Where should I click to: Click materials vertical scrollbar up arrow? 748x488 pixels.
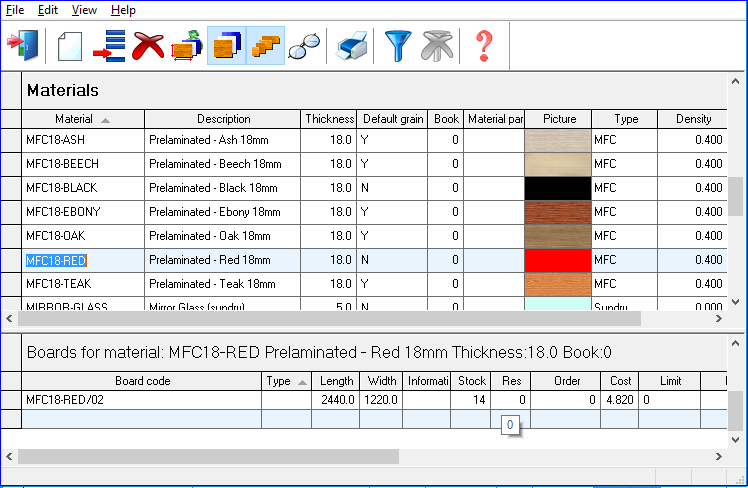735,82
